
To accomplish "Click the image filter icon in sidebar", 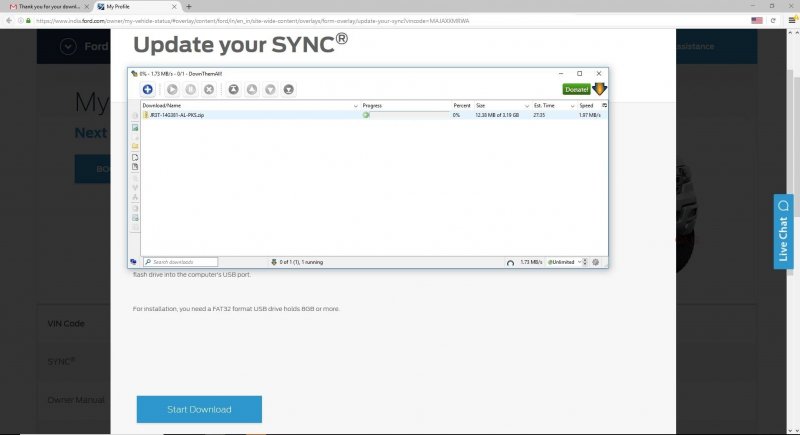I will (135, 127).
